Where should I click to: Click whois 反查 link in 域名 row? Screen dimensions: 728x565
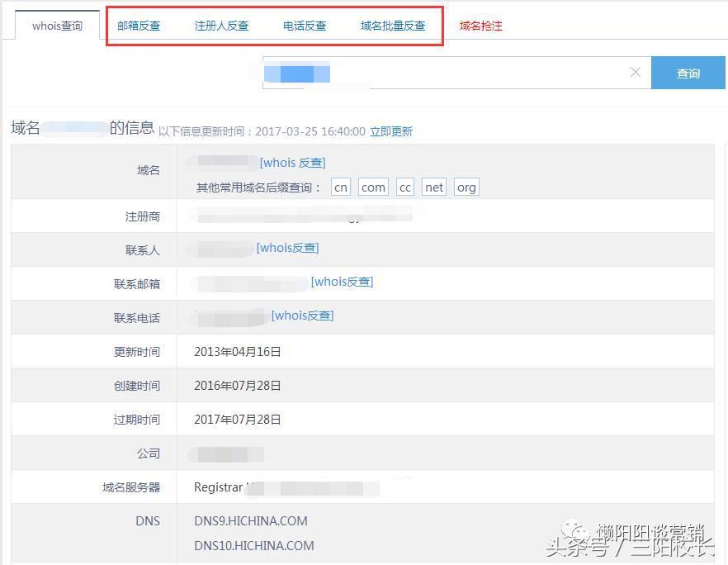(292, 163)
